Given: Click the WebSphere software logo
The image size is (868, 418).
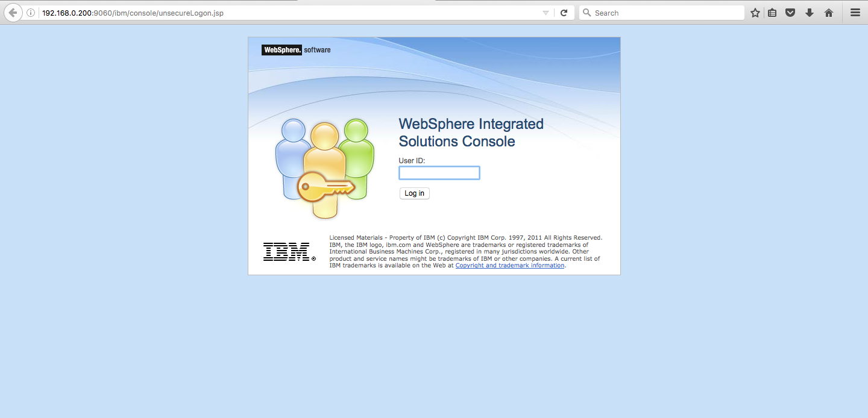Looking at the screenshot, I should (295, 50).
